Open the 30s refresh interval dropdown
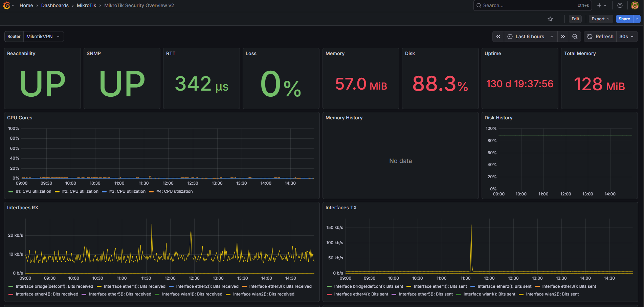This screenshot has height=307, width=644. (x=627, y=37)
